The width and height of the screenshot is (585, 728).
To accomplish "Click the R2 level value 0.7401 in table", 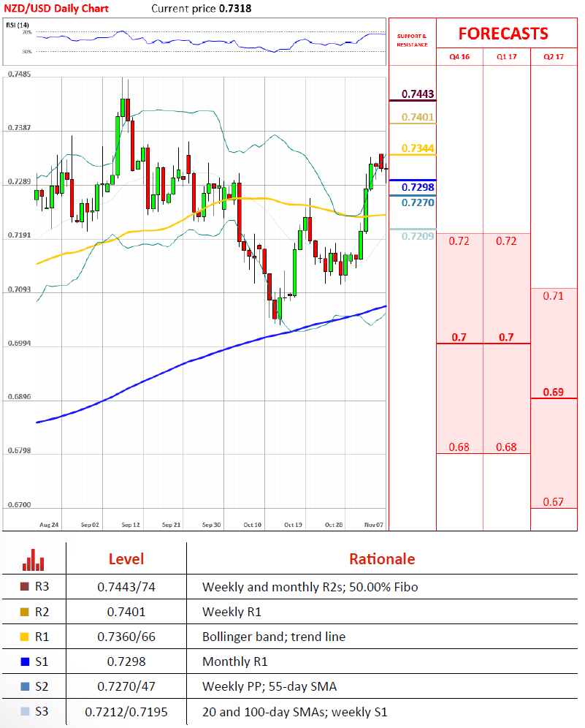I will click(126, 612).
